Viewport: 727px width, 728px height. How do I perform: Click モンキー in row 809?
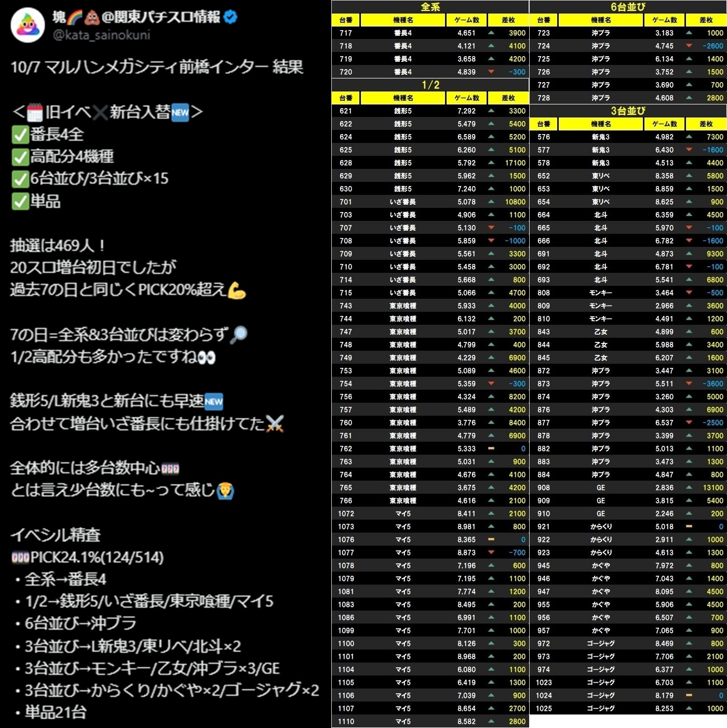601,306
